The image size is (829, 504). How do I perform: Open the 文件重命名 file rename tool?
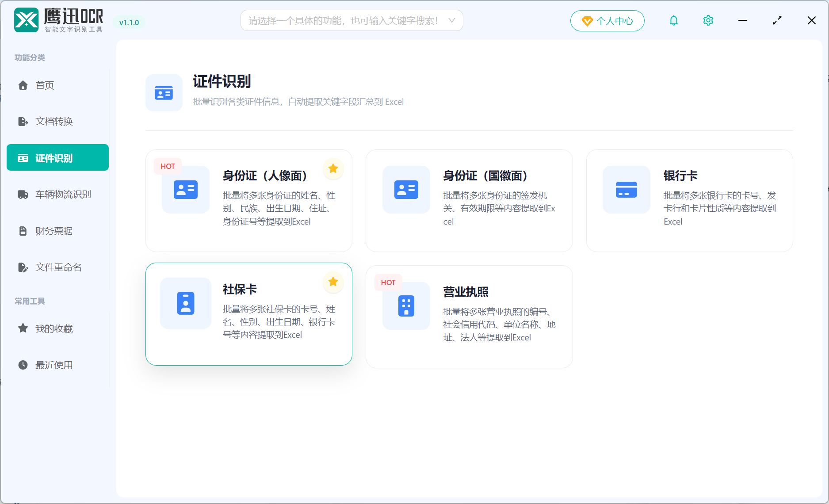click(58, 267)
